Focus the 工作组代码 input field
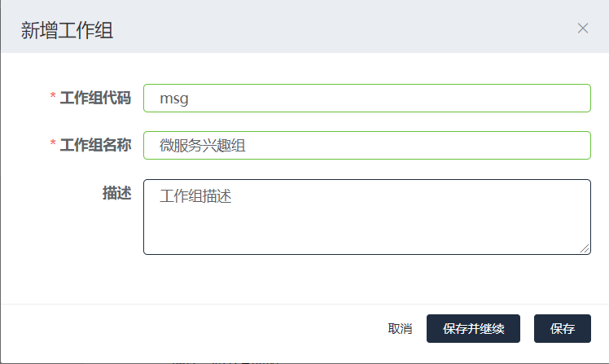The height and width of the screenshot is (364, 609). (x=366, y=98)
